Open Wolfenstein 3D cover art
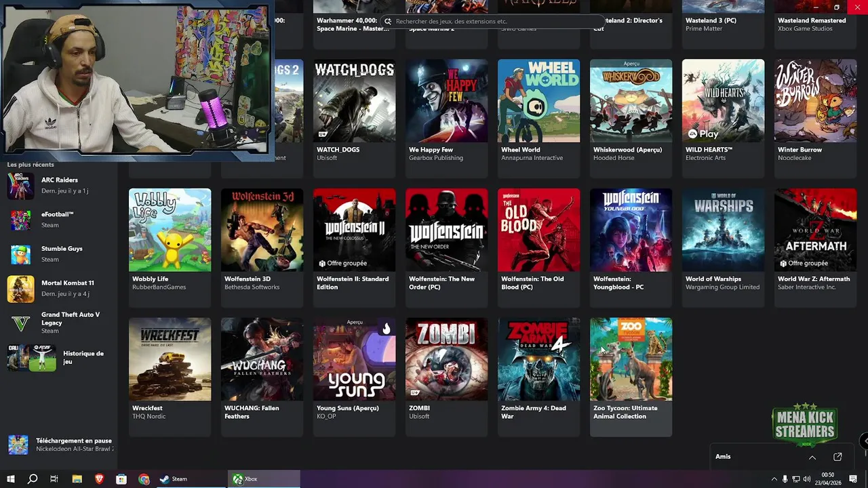This screenshot has width=868, height=488. (x=262, y=230)
